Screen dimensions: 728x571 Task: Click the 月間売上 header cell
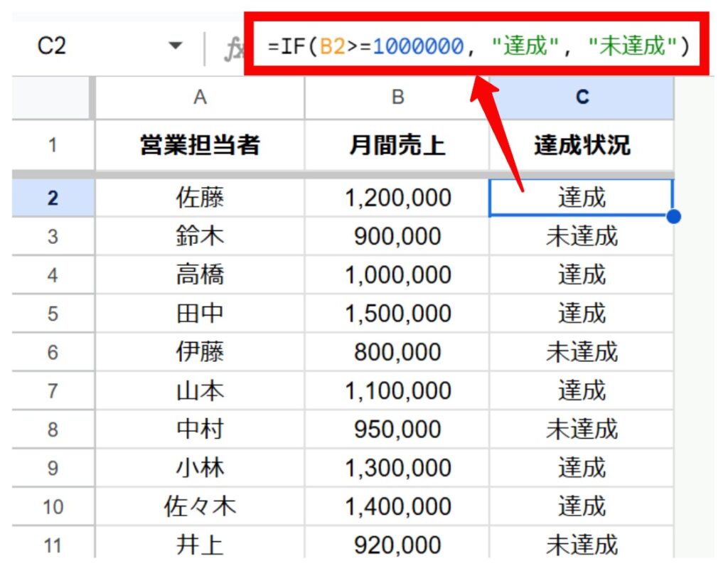[x=397, y=146]
